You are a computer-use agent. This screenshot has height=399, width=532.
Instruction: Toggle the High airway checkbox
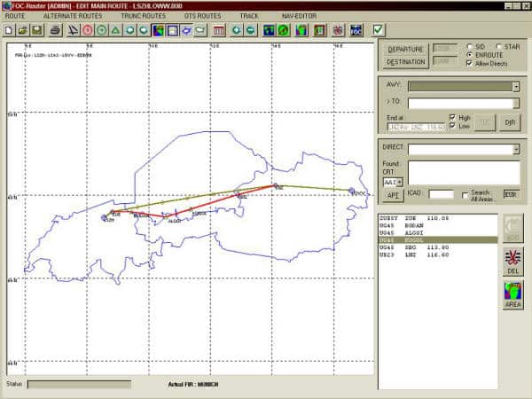click(453, 117)
